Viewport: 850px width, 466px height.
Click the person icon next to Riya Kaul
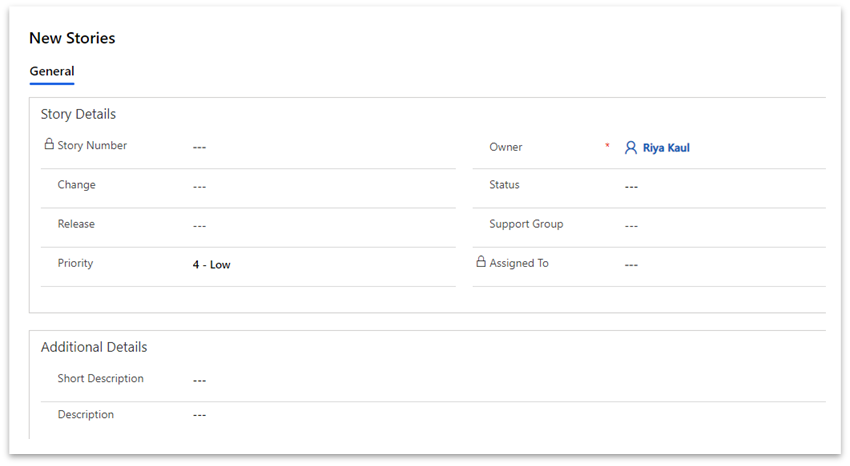[x=631, y=147]
